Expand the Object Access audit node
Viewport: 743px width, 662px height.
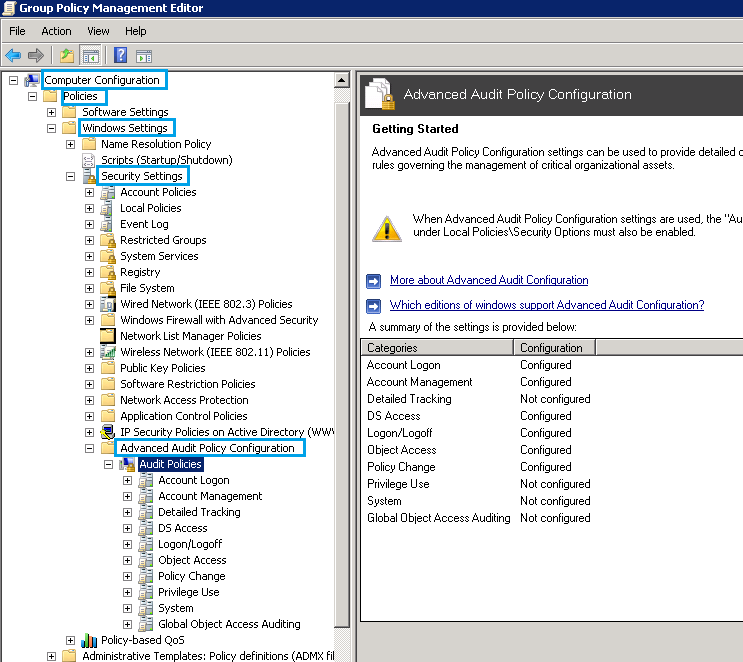(x=127, y=560)
